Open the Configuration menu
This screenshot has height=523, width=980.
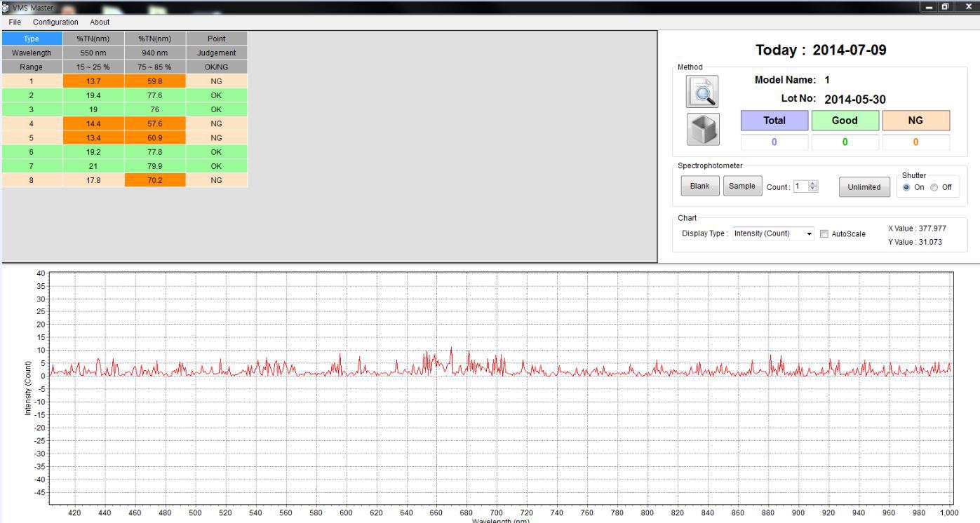click(x=56, y=22)
